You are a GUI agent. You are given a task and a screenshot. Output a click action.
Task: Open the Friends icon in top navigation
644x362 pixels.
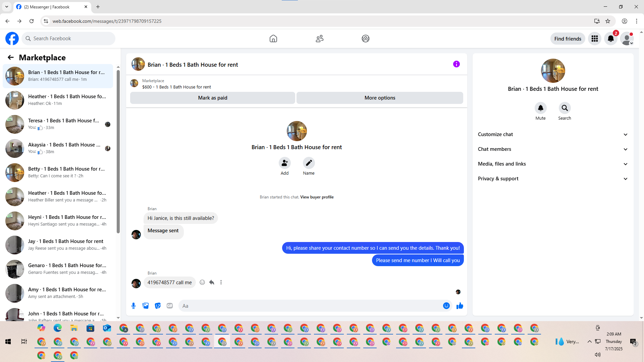(x=320, y=39)
